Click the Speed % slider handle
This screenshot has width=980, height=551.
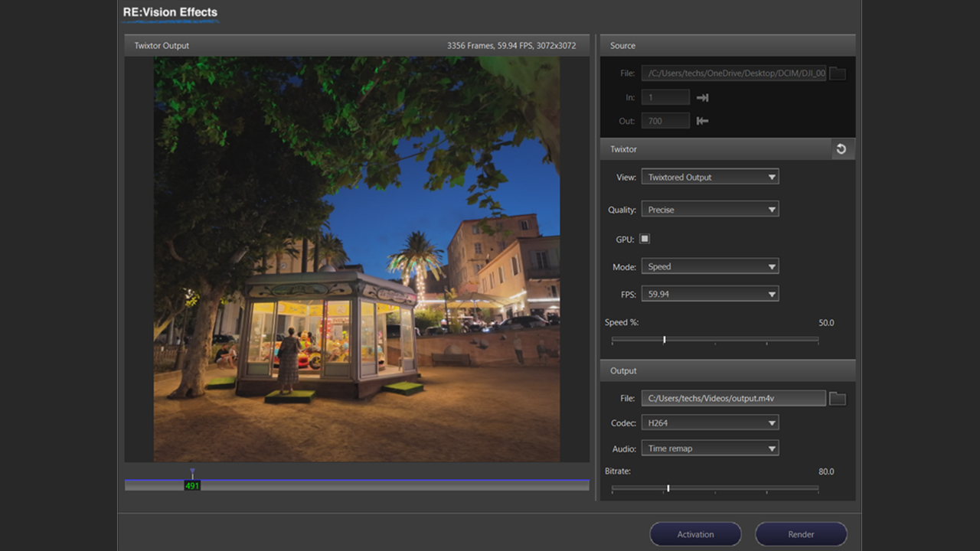664,339
